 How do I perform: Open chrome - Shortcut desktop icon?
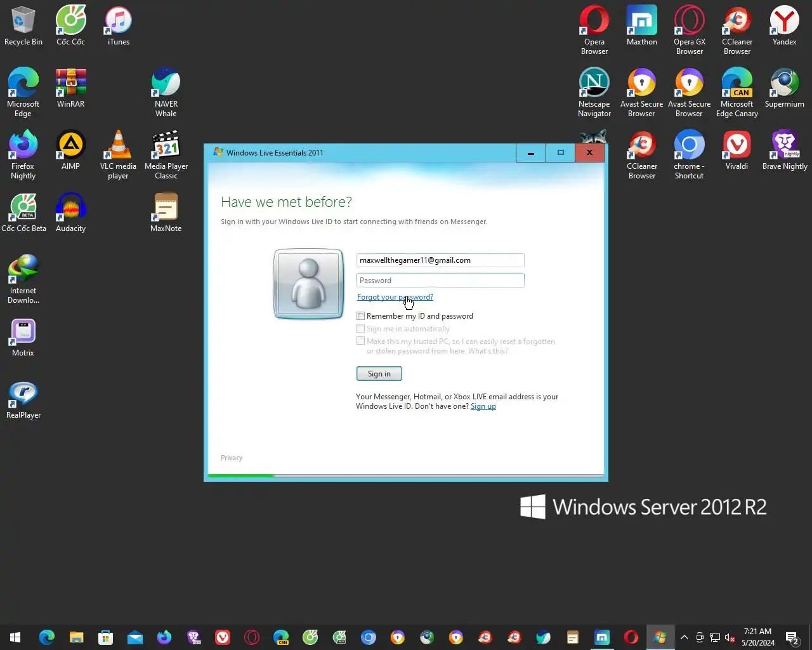(690, 155)
